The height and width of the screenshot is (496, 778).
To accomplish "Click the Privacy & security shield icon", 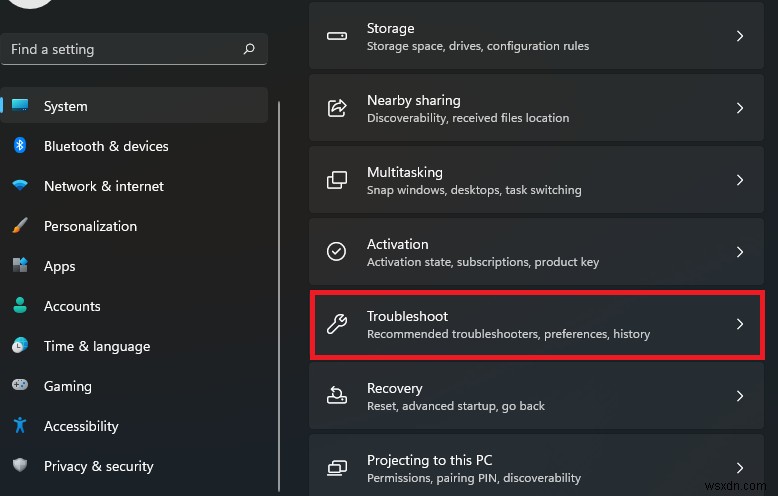I will pyautogui.click(x=20, y=466).
